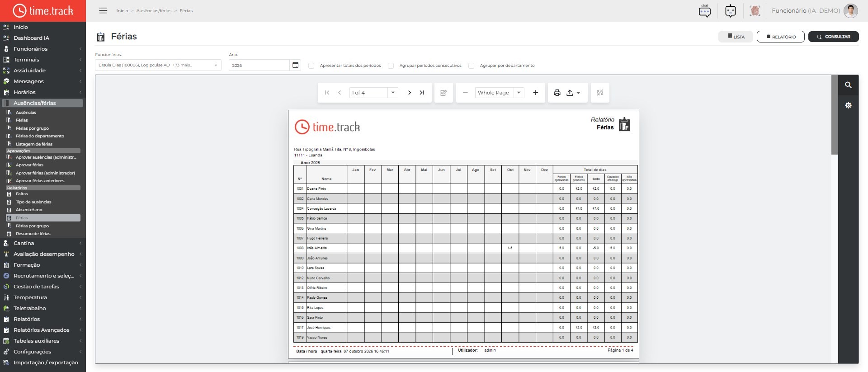The image size is (868, 372).
Task: Open Férias por grupo under Ausências/férias
Action: 32,128
